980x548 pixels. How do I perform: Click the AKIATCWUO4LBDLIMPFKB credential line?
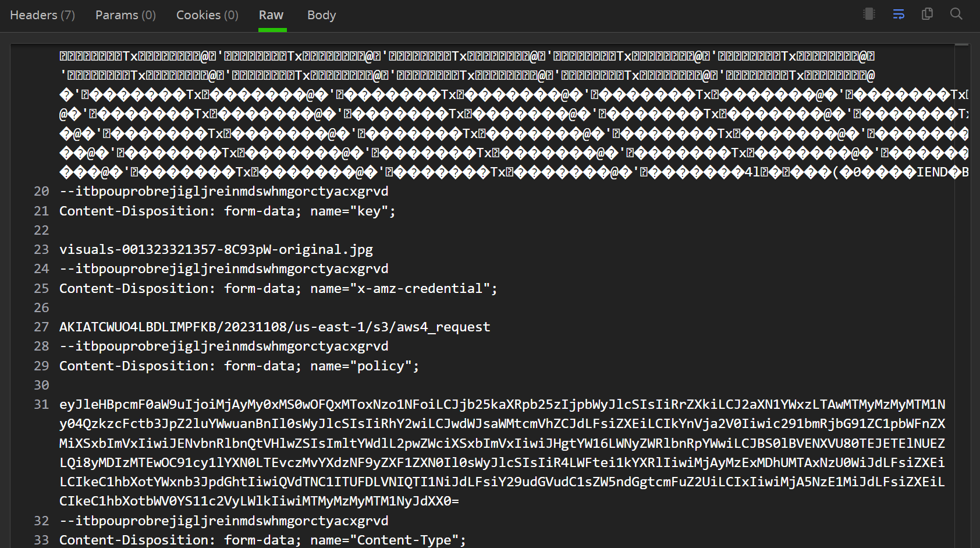click(x=274, y=327)
